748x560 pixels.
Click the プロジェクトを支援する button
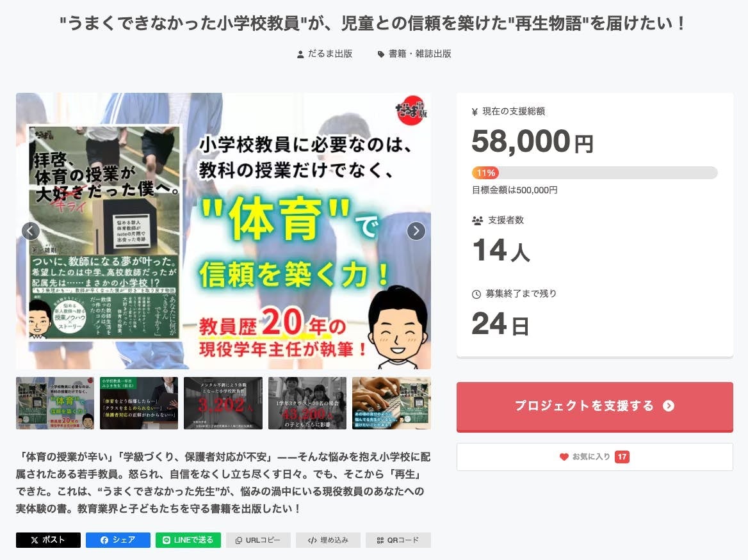point(594,406)
